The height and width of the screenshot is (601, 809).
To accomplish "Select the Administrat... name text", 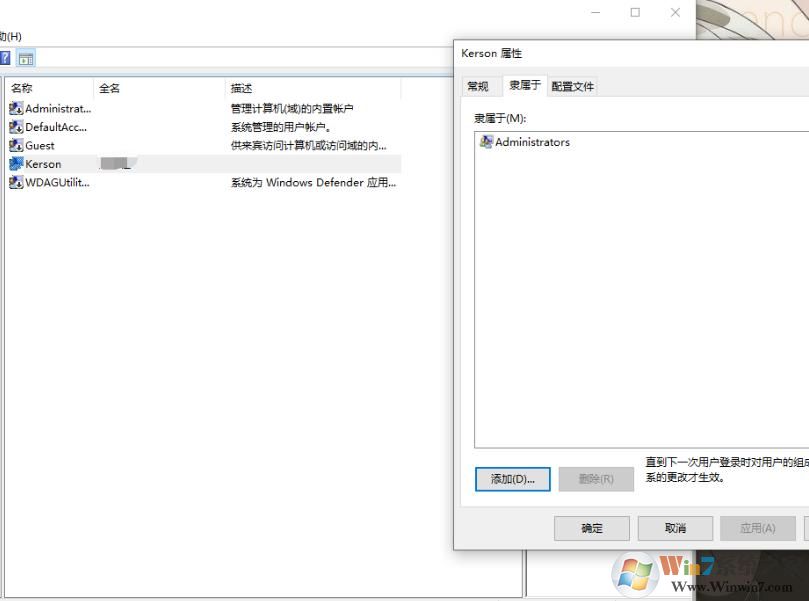I will click(x=58, y=109).
